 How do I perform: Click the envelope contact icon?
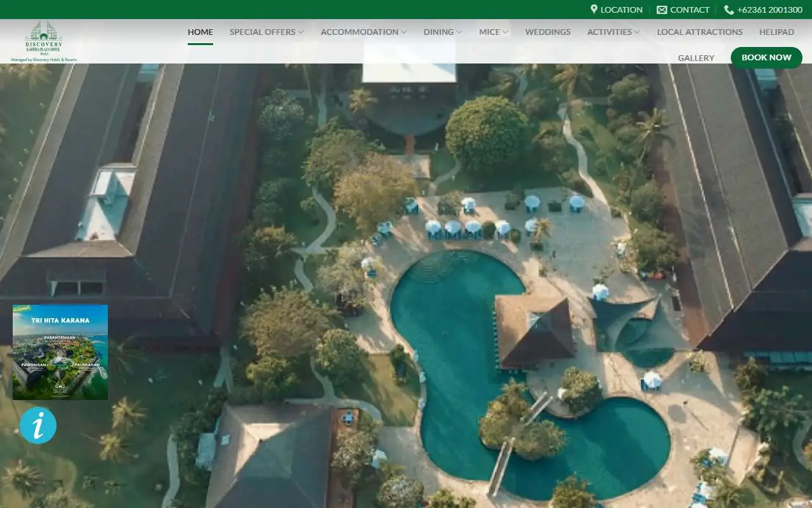click(x=662, y=10)
